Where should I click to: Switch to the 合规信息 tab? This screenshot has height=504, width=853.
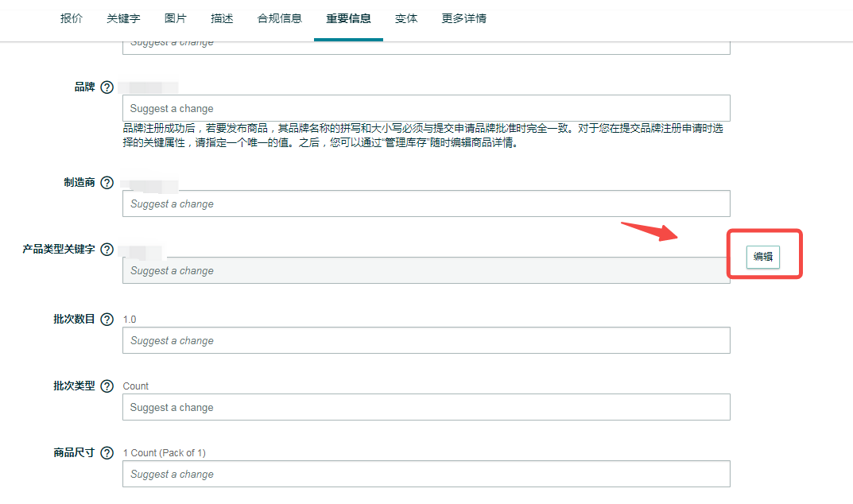pos(279,18)
